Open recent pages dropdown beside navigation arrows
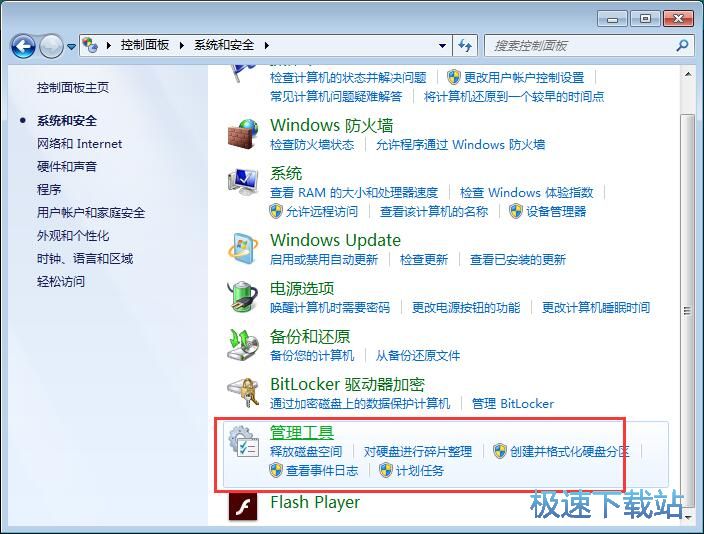Viewport: 704px width, 534px height. pyautogui.click(x=71, y=46)
